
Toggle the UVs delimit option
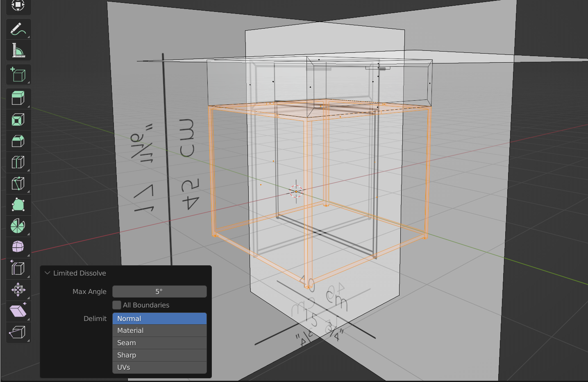[x=159, y=368]
